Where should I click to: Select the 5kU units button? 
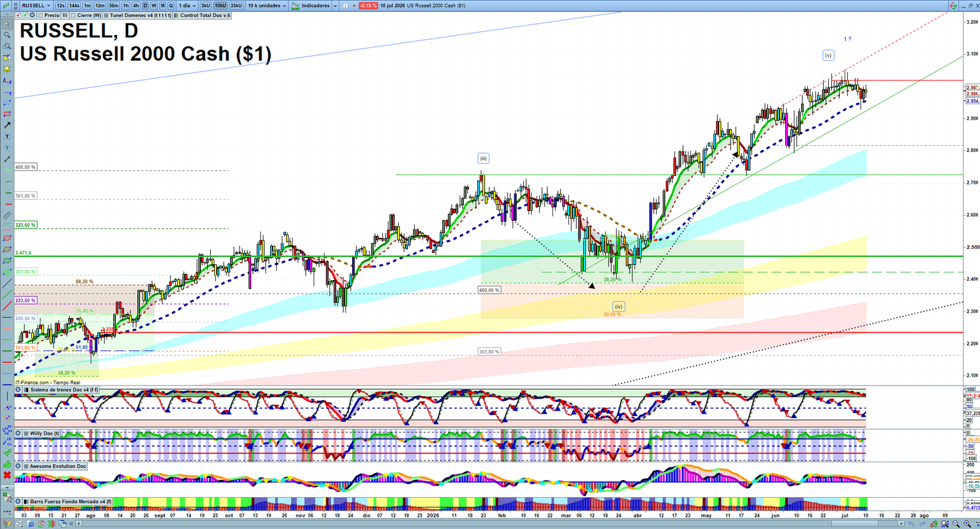205,6
